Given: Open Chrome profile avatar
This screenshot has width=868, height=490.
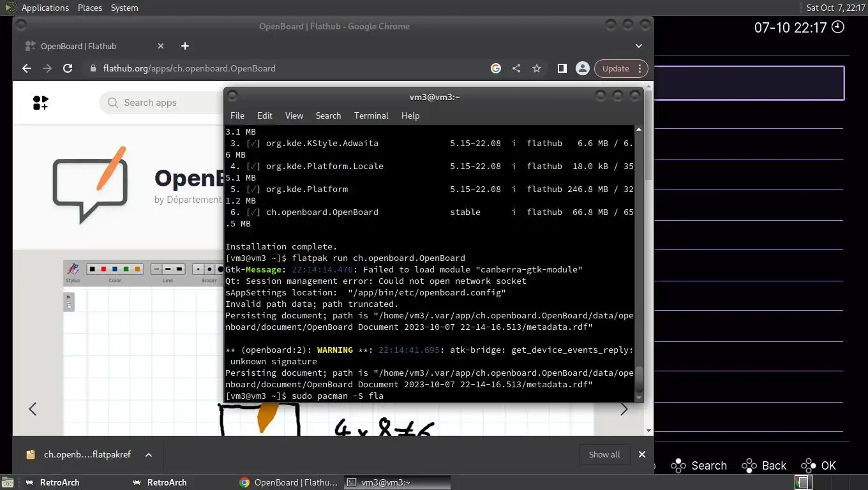Looking at the screenshot, I should 582,68.
